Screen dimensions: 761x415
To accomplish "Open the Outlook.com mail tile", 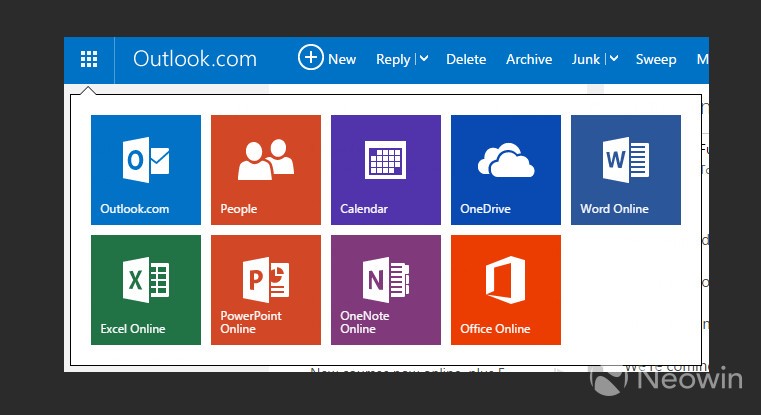I will [x=146, y=170].
